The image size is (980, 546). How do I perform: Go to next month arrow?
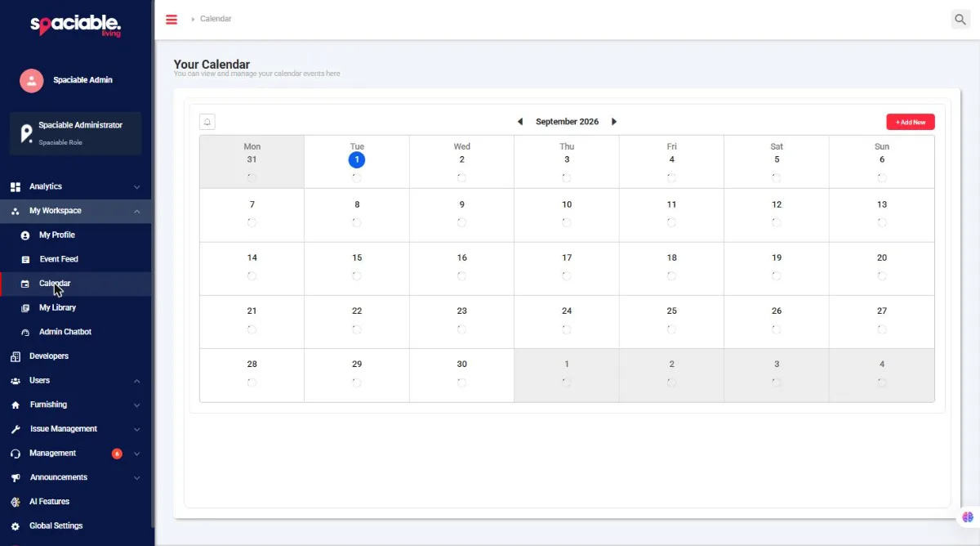614,122
